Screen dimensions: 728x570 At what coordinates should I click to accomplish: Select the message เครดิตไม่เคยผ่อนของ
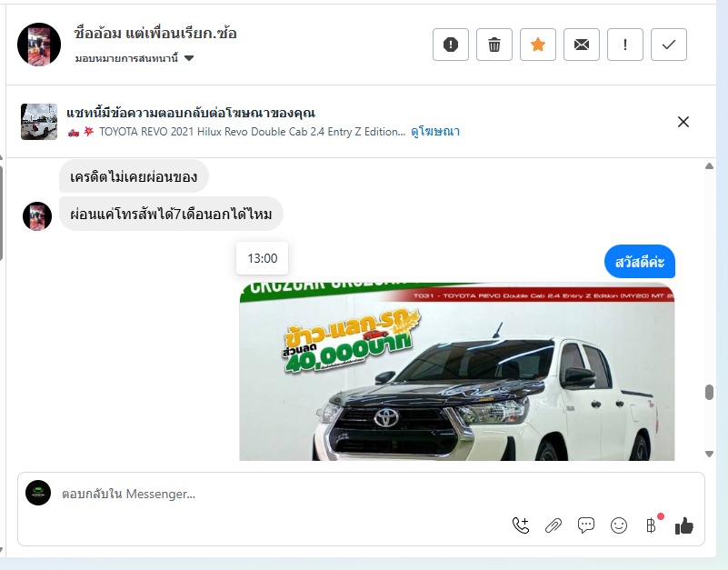(134, 176)
